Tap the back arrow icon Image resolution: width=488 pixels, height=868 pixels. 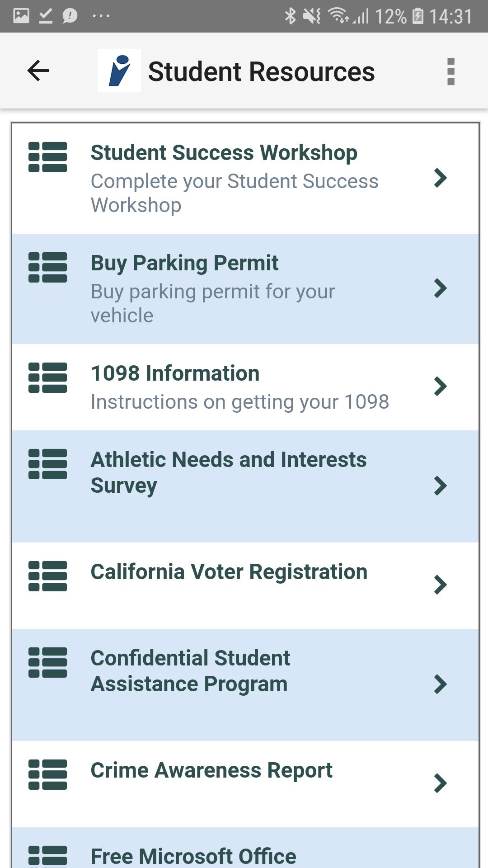coord(38,71)
